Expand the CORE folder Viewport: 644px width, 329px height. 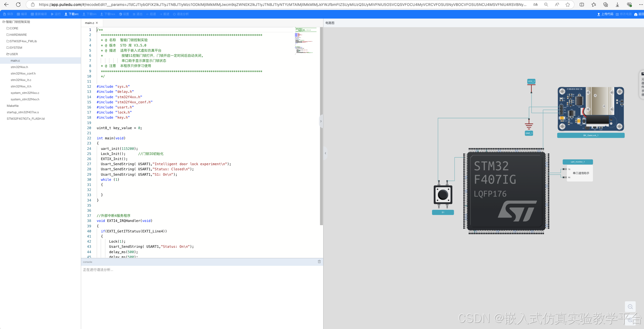pos(12,28)
